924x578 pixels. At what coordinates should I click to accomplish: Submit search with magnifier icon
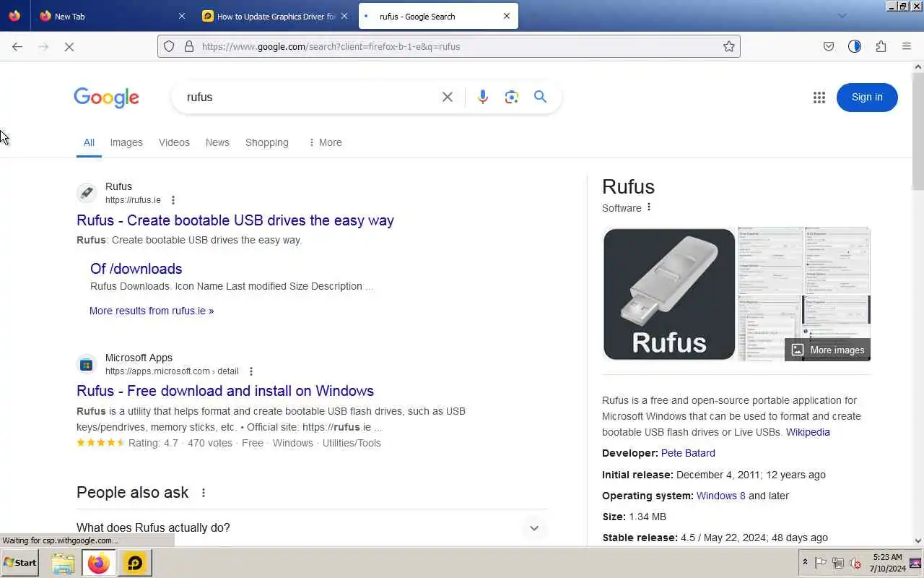point(540,97)
